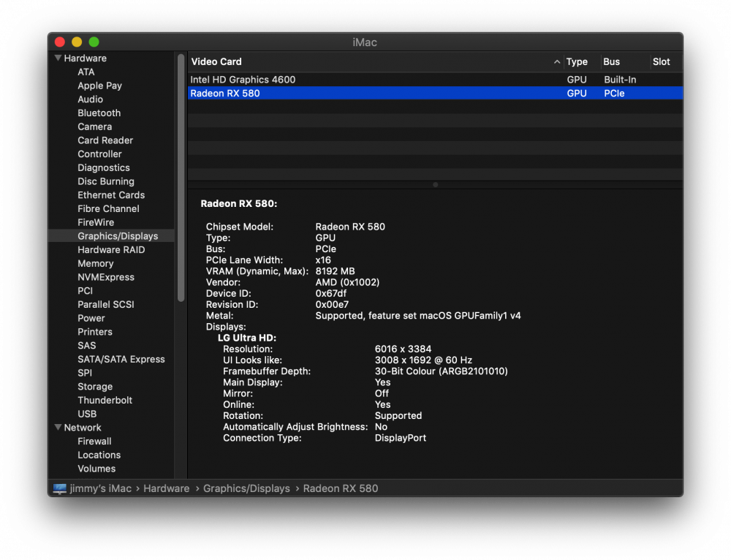Select SPI in the sidebar
The width and height of the screenshot is (731, 560).
(85, 373)
